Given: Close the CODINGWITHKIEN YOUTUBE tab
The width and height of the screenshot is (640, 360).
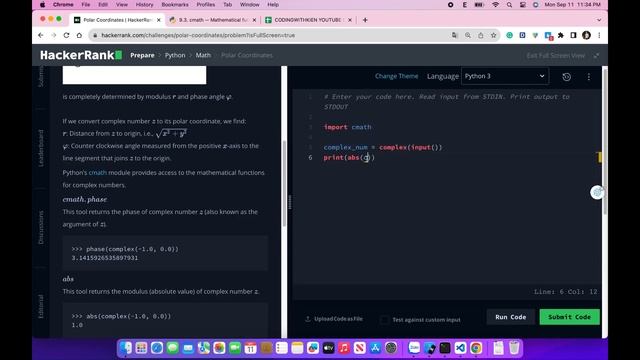Looking at the screenshot, I should pyautogui.click(x=350, y=20).
